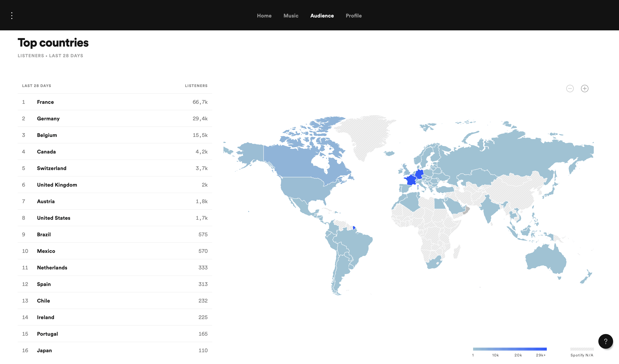Open the help question mark button
Screen dimensions: 619x364
[606, 341]
